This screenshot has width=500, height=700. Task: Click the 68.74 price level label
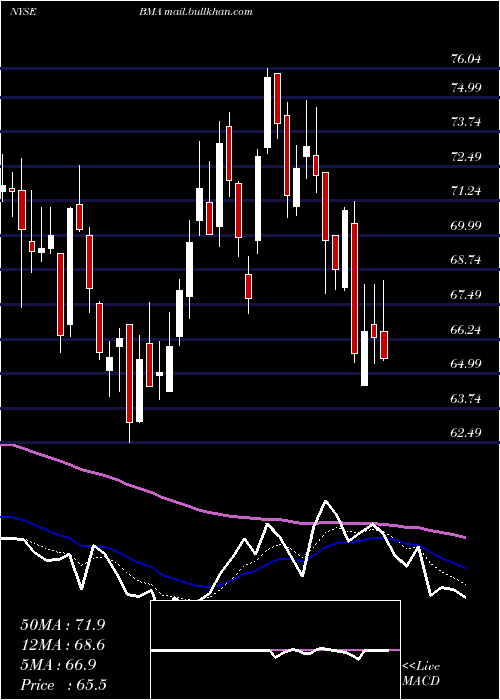tap(467, 260)
